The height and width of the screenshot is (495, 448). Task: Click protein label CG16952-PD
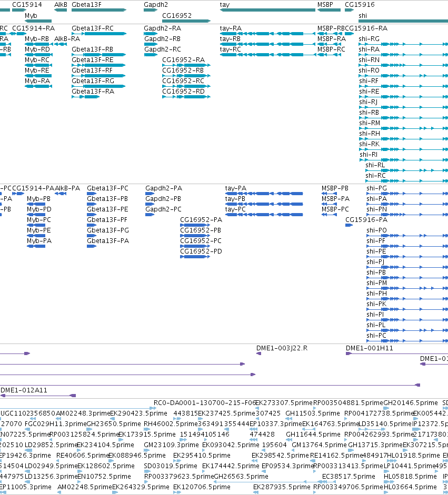tap(201, 251)
